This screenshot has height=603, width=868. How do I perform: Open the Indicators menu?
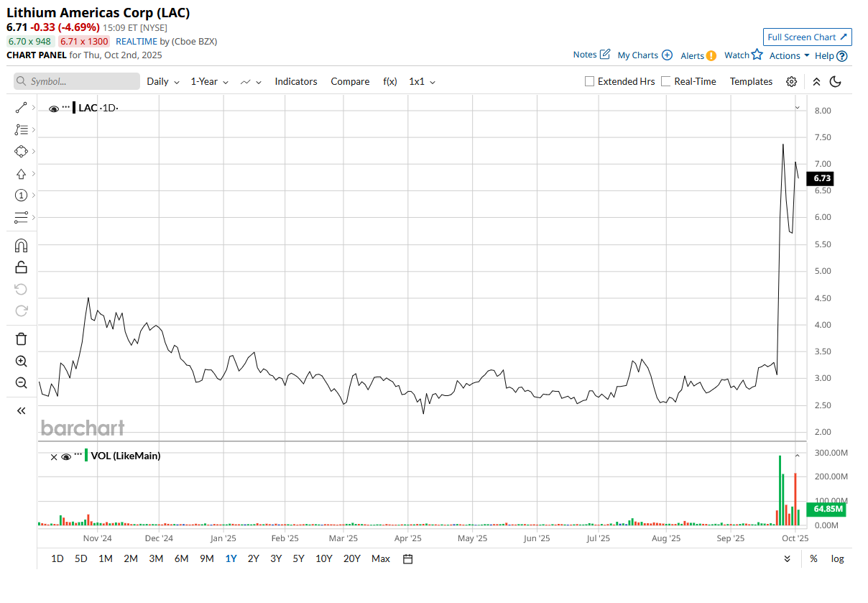point(296,81)
